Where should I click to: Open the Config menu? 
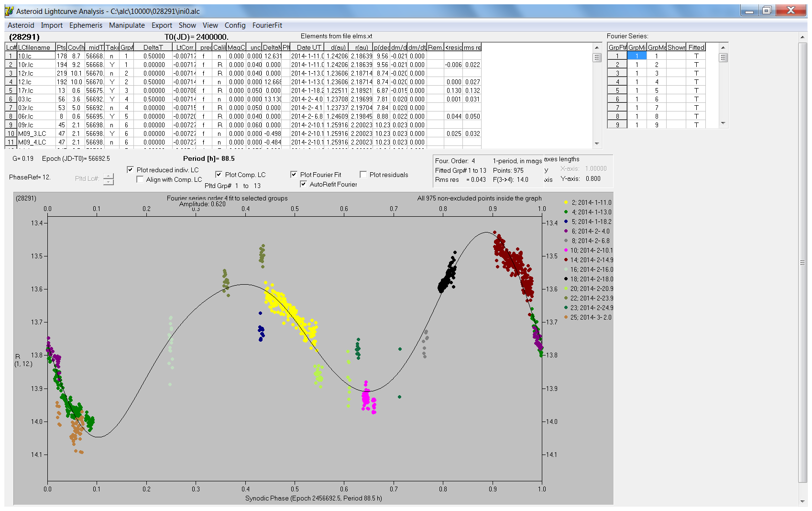tap(235, 25)
